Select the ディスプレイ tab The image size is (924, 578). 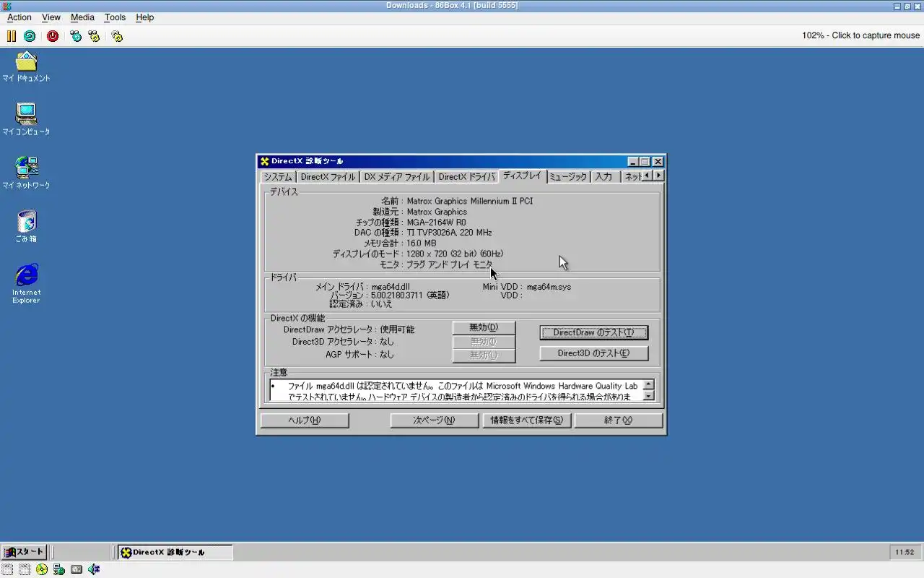click(x=522, y=176)
